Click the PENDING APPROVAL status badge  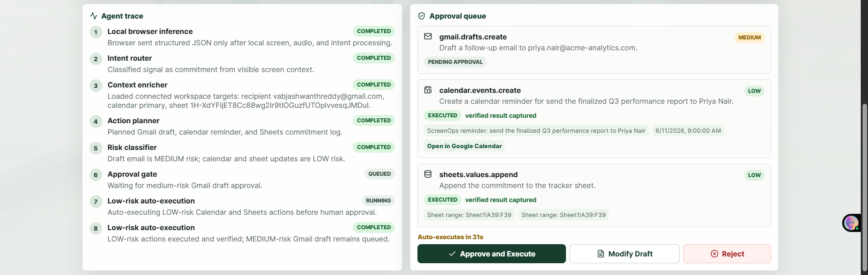tap(455, 62)
